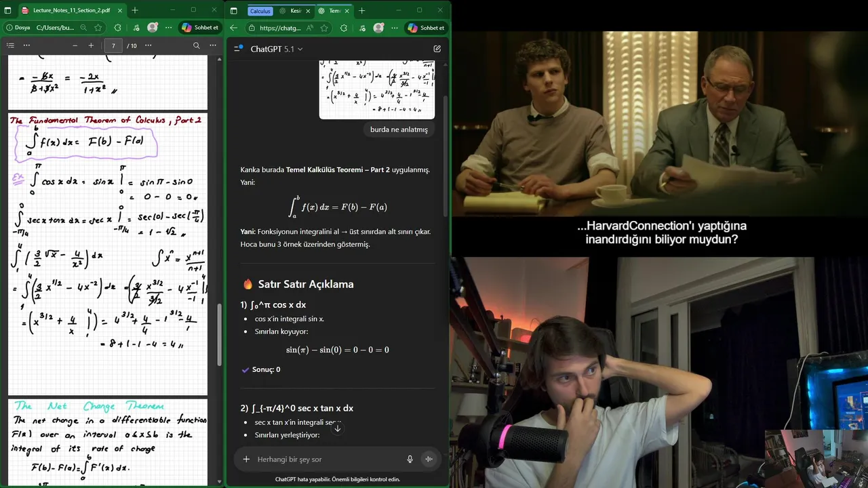Screen dimensions: 868x488
Task: Open extensions icon in PDF browser window
Action: [117, 28]
